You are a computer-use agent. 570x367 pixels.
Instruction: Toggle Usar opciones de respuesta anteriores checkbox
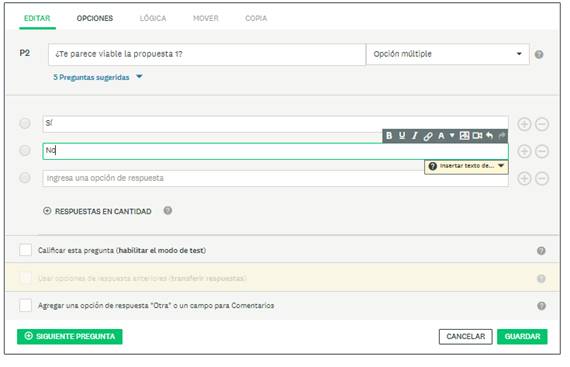pyautogui.click(x=25, y=278)
